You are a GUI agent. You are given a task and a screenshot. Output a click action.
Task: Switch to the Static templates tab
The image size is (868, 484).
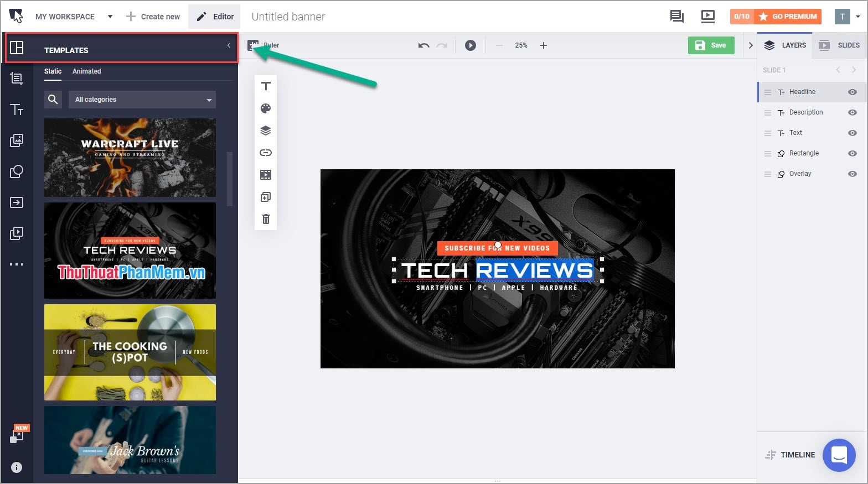pos(53,71)
